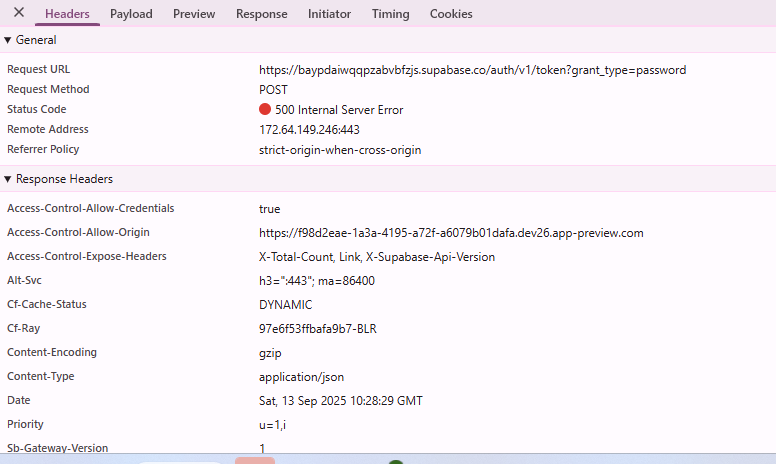
Task: Collapse the General section triangle
Action: (7, 41)
